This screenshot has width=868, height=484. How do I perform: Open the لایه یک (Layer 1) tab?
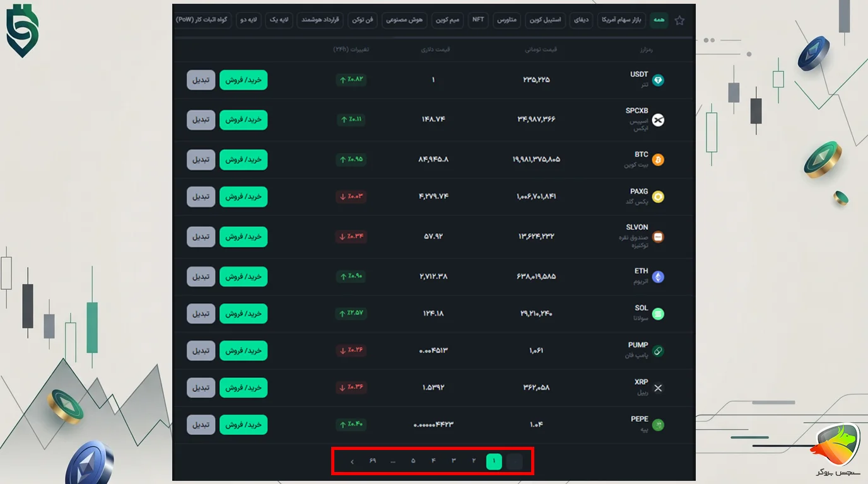(x=279, y=20)
